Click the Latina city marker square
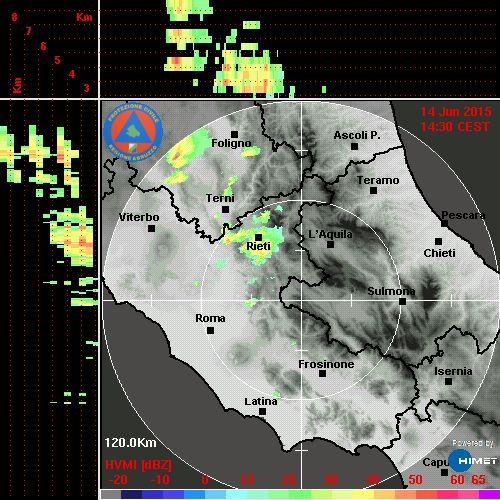The height and width of the screenshot is (500, 500). click(x=262, y=412)
